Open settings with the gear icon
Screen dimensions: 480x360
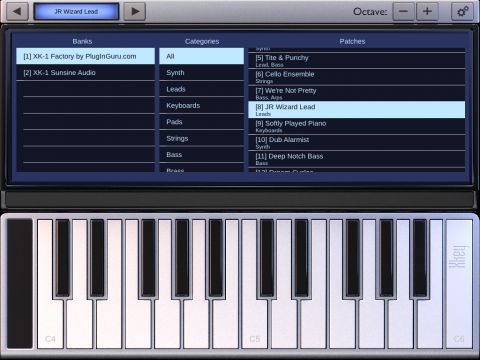click(462, 12)
